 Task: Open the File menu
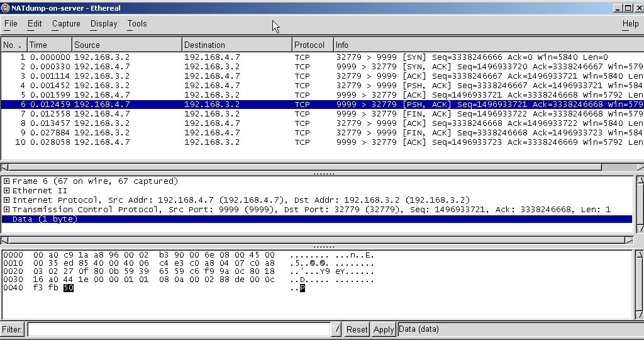(x=11, y=24)
